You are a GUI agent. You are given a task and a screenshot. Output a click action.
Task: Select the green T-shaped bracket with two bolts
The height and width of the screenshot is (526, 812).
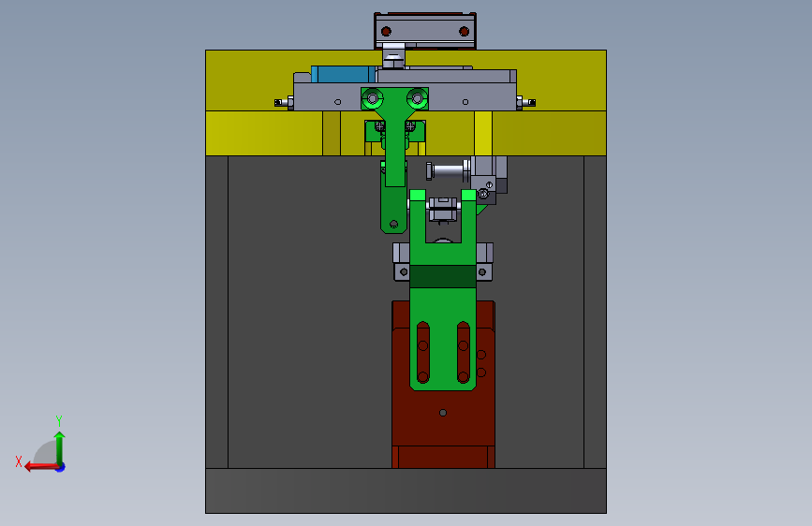point(395,136)
